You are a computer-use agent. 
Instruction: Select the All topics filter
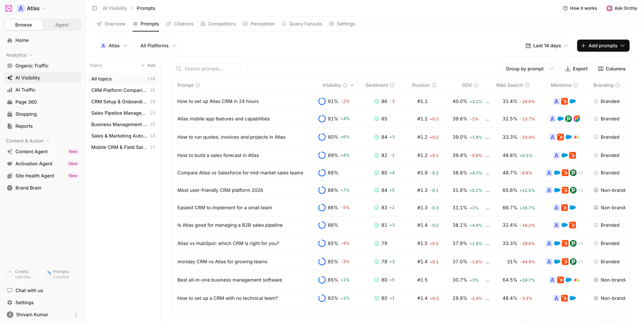click(123, 79)
